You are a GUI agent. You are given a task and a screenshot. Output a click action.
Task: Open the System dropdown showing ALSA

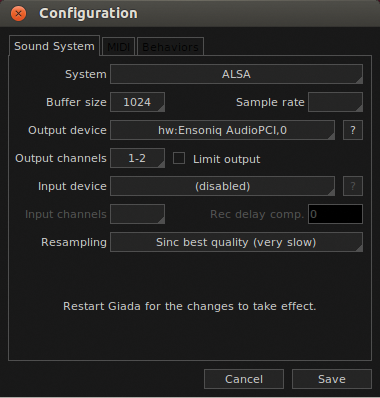[x=236, y=74]
